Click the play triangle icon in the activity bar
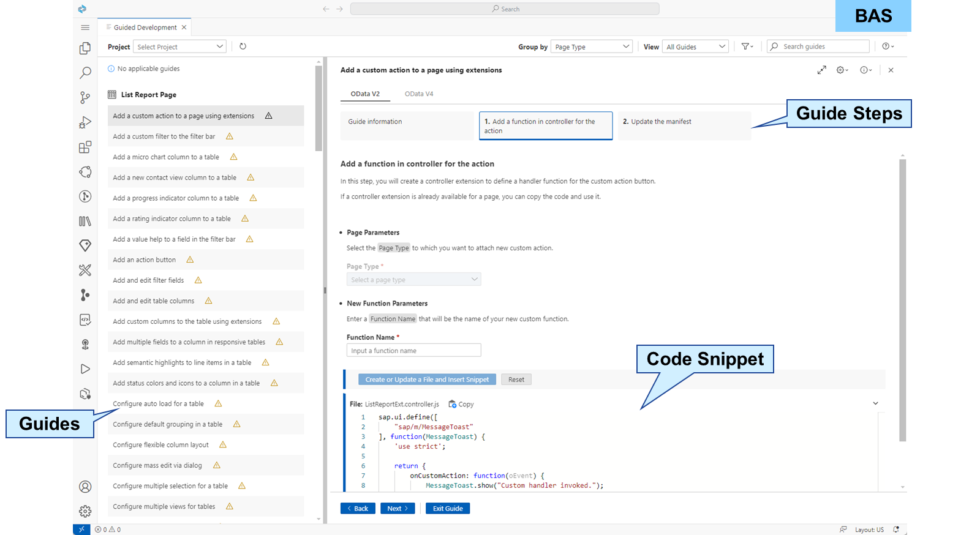Screen dimensions: 980x535 85,369
